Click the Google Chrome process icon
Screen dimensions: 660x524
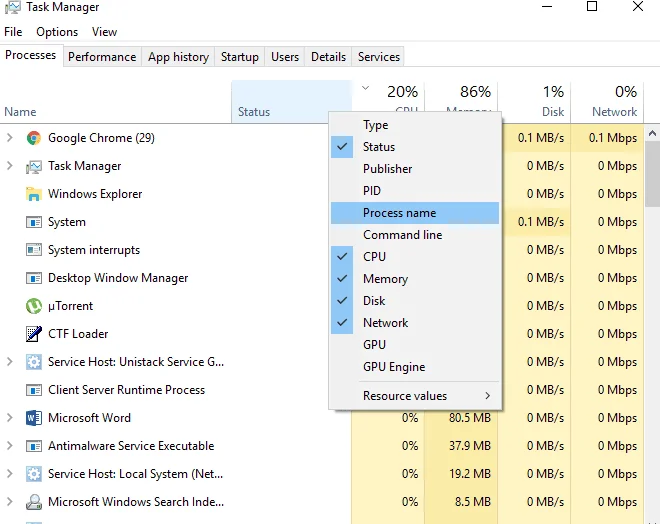pyautogui.click(x=34, y=138)
